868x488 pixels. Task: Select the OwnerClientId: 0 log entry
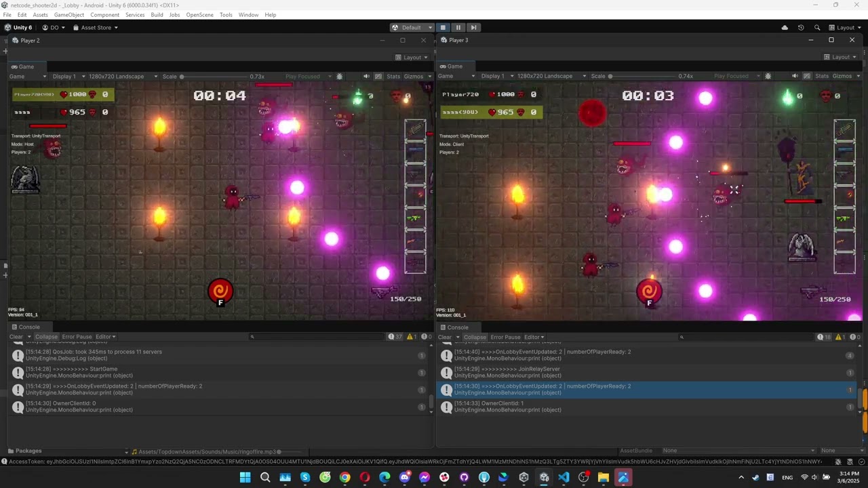pos(218,407)
